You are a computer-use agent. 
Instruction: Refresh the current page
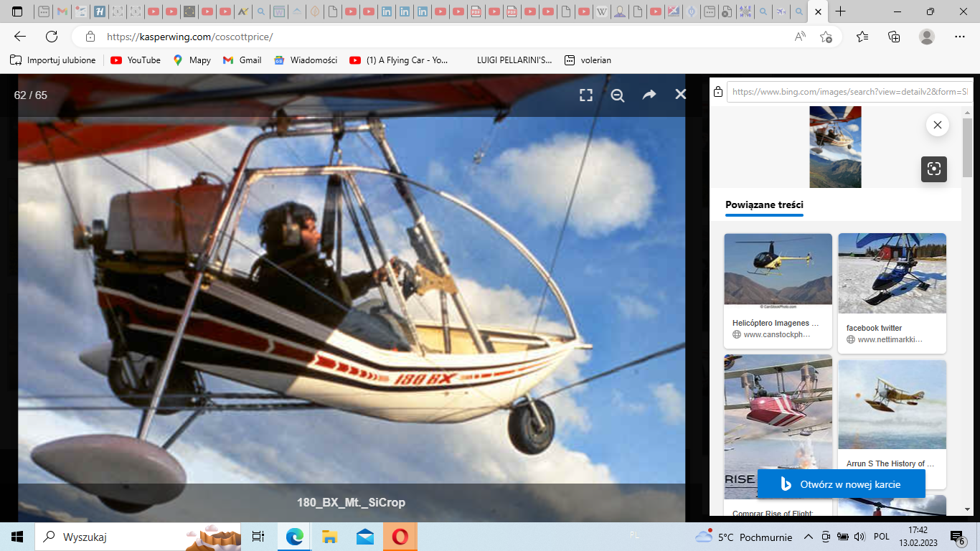pos(52,37)
